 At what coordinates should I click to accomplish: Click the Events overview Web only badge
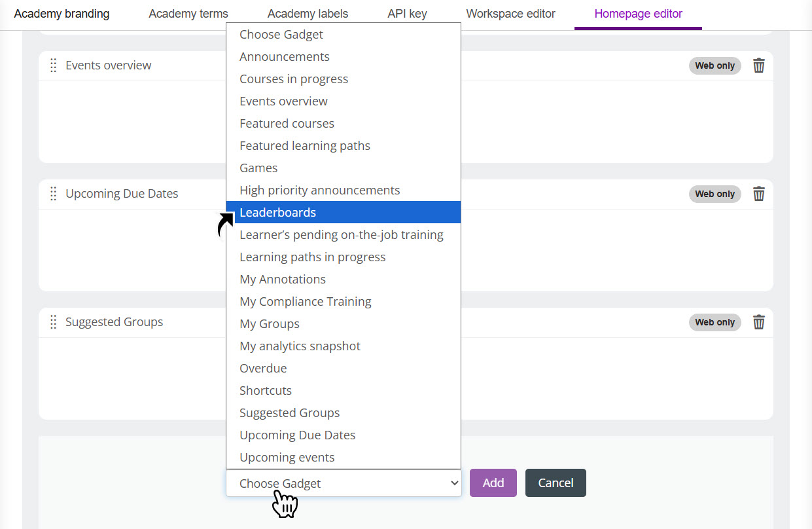pos(715,65)
